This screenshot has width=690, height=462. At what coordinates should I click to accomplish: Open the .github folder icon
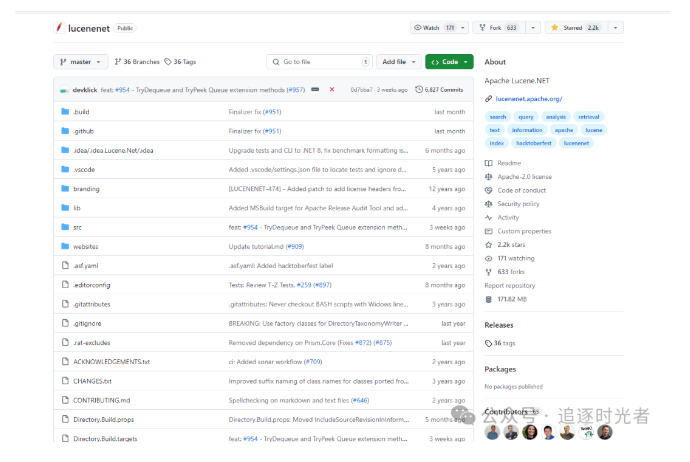pos(65,131)
